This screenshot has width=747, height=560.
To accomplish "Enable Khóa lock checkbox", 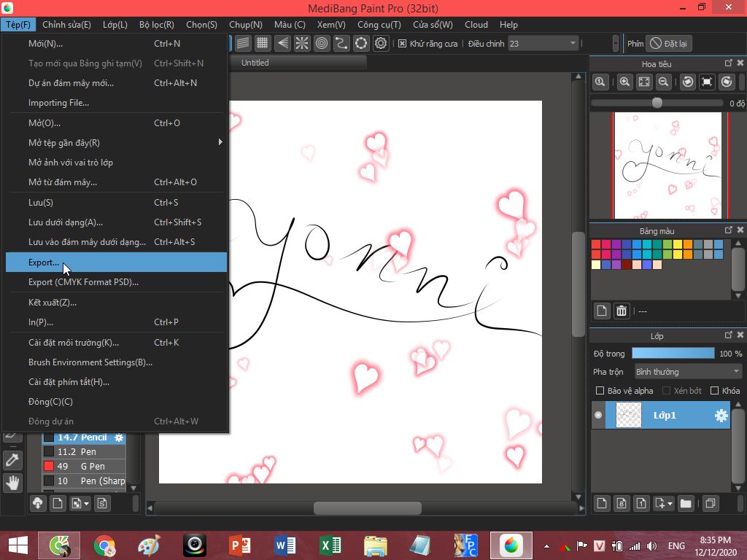I will 714,391.
